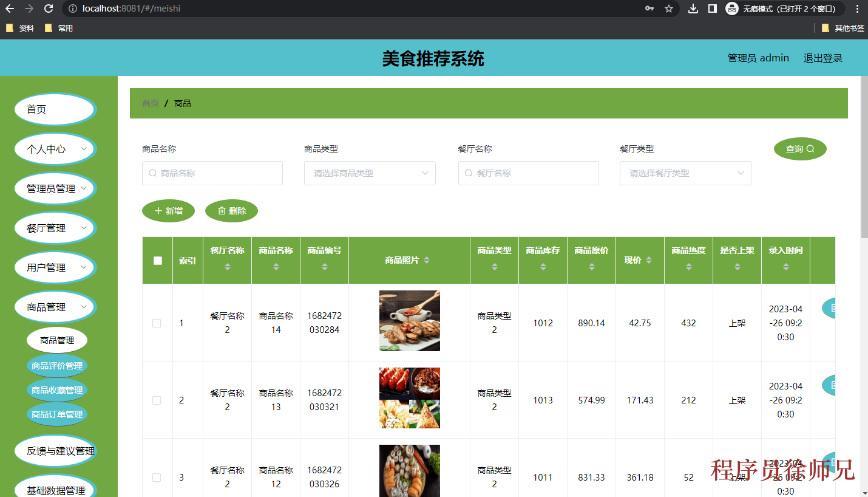Check the checkbox for 商品名称13 row
This screenshot has width=868, height=497.
point(157,400)
